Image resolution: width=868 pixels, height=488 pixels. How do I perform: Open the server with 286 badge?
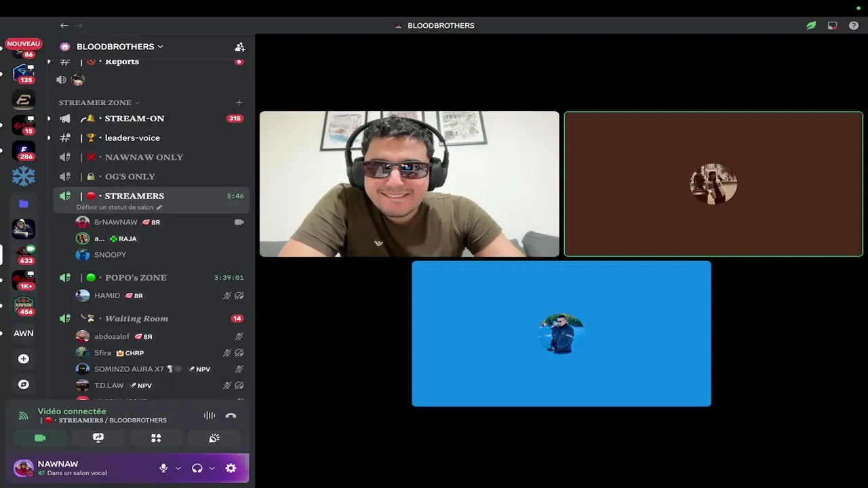pyautogui.click(x=24, y=150)
